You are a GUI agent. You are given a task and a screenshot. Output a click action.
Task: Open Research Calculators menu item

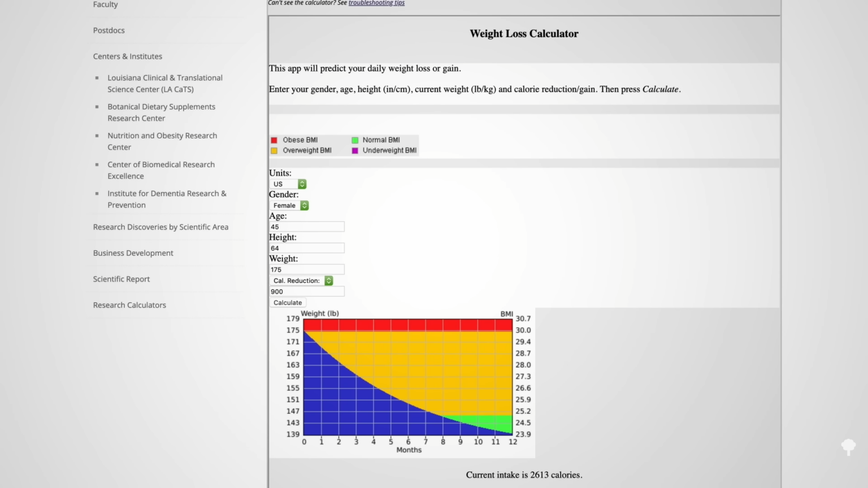tap(129, 305)
